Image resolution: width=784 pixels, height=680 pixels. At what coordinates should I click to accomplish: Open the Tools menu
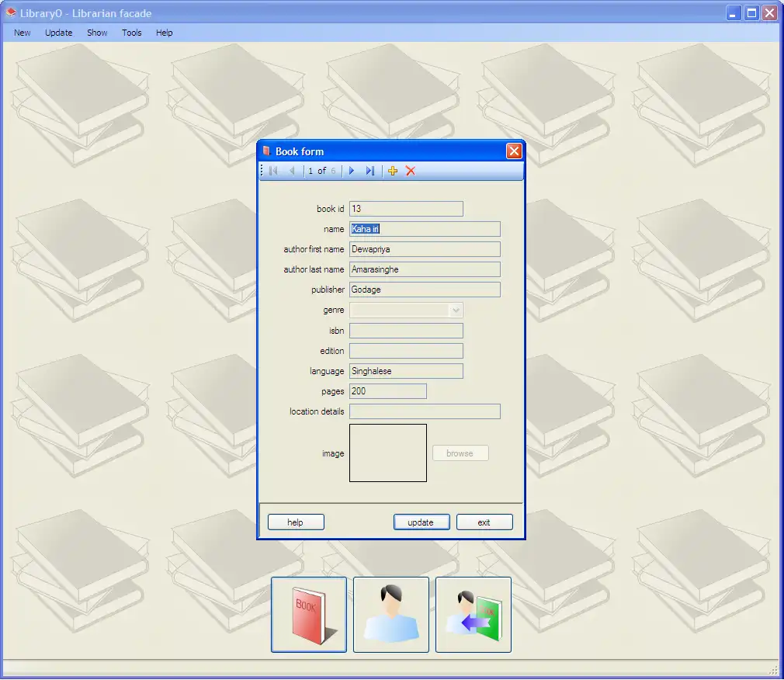pos(131,33)
